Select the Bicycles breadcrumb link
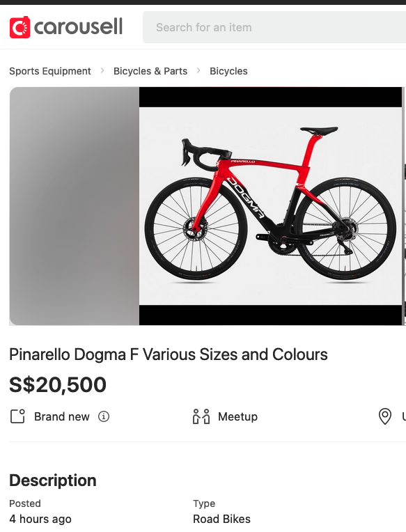 (x=228, y=71)
